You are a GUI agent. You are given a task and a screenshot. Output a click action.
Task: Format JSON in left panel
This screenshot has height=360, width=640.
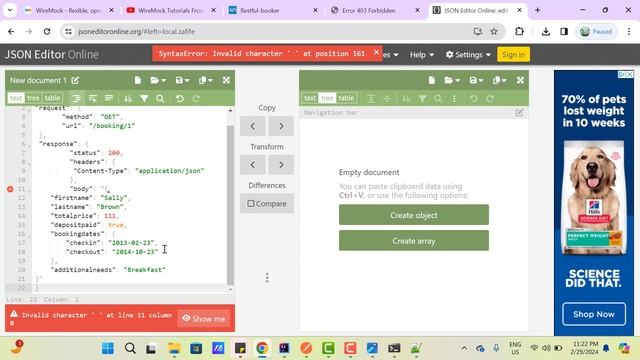coord(76,98)
